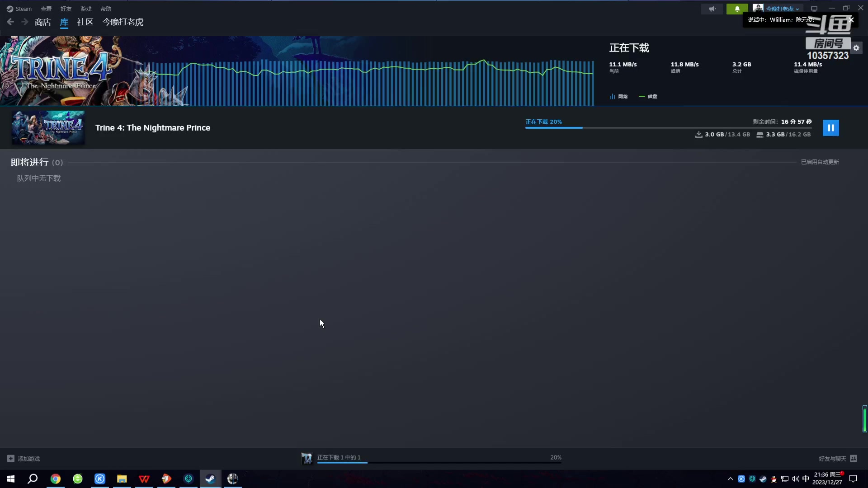The height and width of the screenshot is (488, 868).
Task: Toggle download pause button state
Action: coord(830,127)
